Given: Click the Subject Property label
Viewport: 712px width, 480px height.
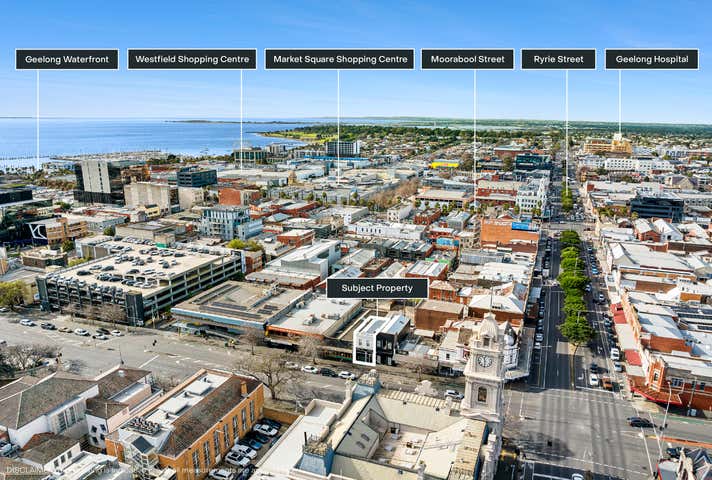Looking at the screenshot, I should [377, 288].
